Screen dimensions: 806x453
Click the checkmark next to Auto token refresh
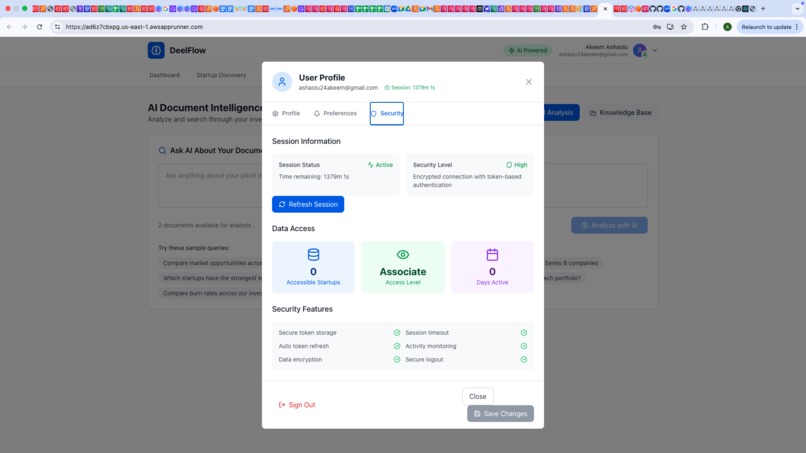[397, 346]
